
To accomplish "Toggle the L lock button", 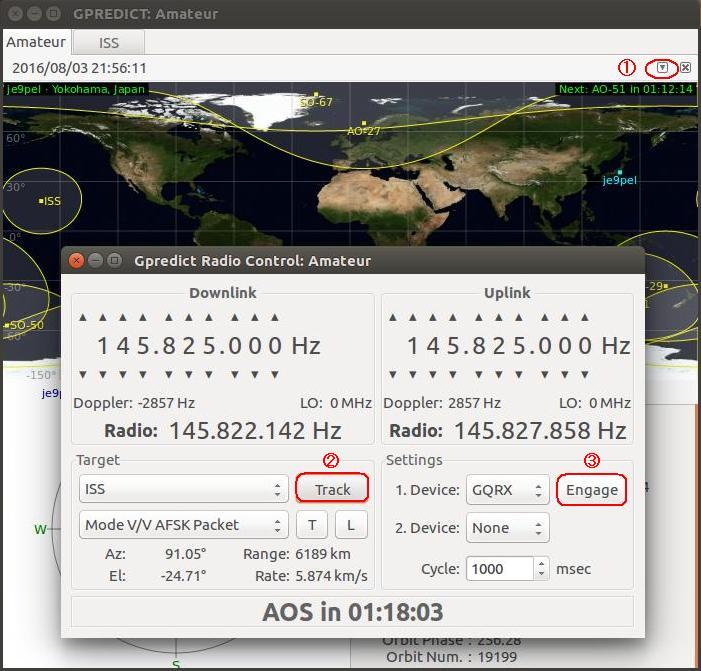I will 351,525.
